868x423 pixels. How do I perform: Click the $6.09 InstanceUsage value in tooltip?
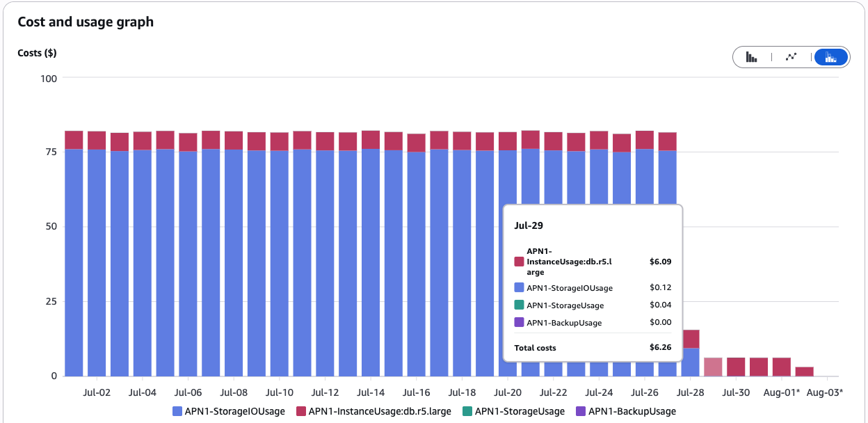(x=660, y=262)
